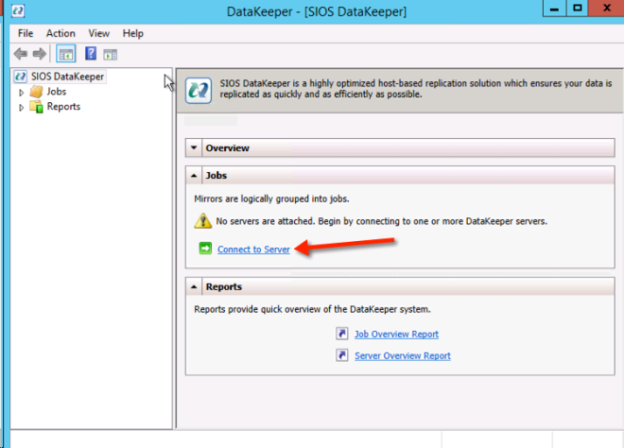Open the Help menu
This screenshot has height=448, width=624.
[x=133, y=33]
